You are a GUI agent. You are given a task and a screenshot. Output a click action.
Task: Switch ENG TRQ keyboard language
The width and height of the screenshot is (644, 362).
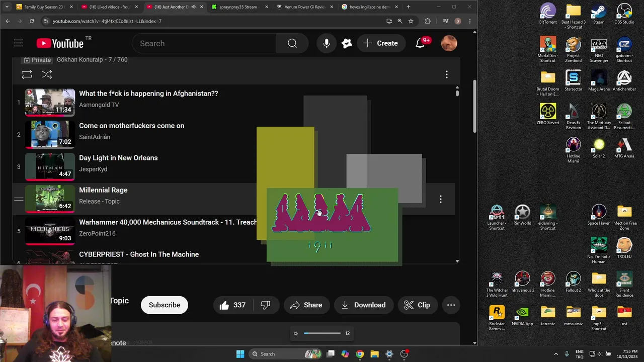click(x=580, y=354)
